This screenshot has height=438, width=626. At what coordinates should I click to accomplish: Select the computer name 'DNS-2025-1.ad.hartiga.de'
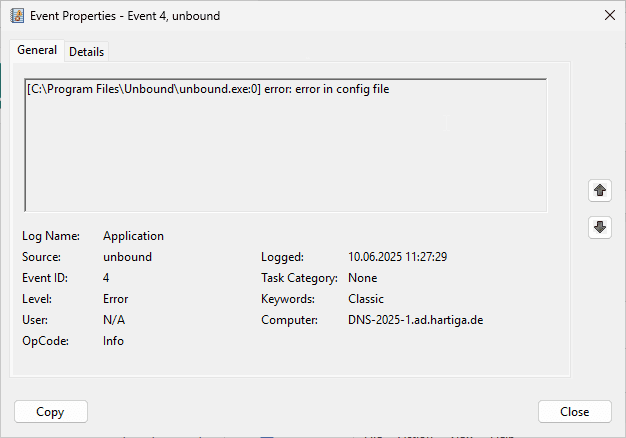click(x=416, y=320)
